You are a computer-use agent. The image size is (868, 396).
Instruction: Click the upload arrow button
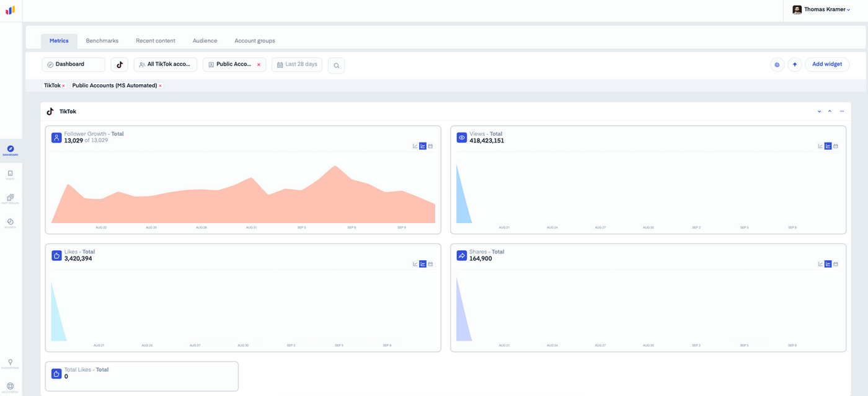795,64
